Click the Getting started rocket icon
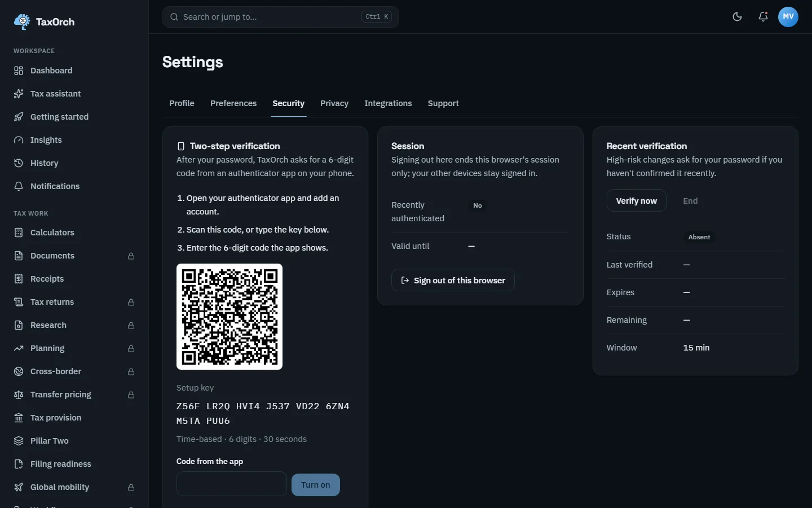812x508 pixels. click(19, 117)
